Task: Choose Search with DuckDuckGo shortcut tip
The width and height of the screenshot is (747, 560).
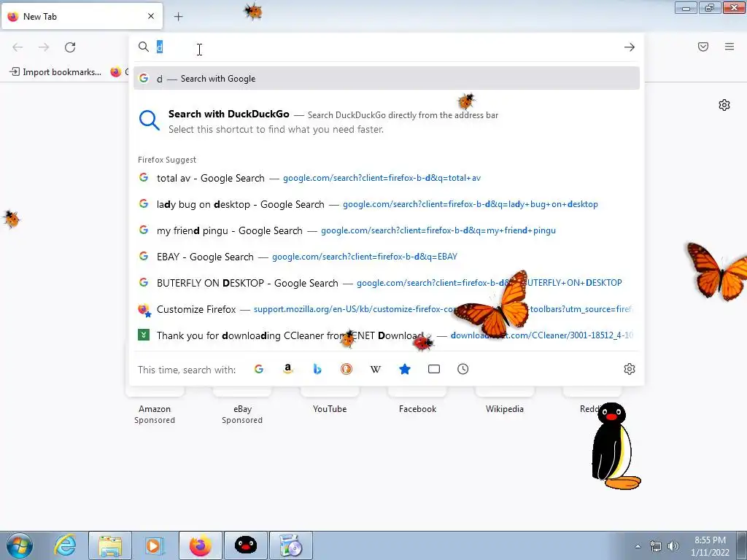Action: (387, 121)
